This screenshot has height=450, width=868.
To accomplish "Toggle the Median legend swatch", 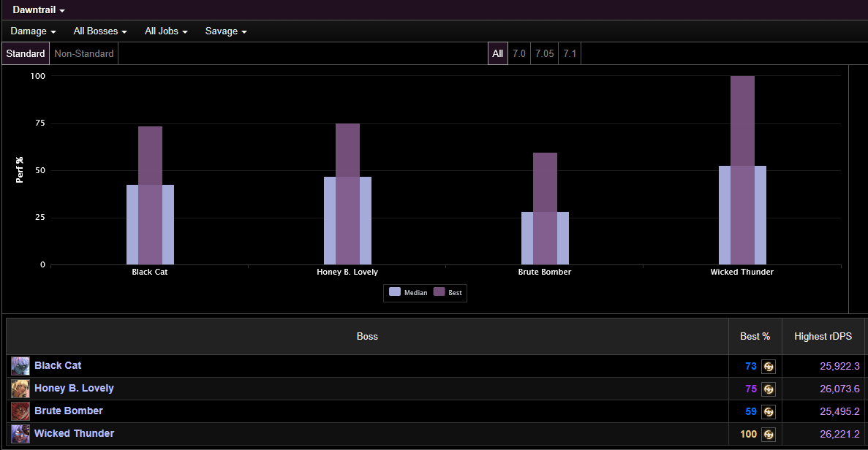I will pos(395,292).
